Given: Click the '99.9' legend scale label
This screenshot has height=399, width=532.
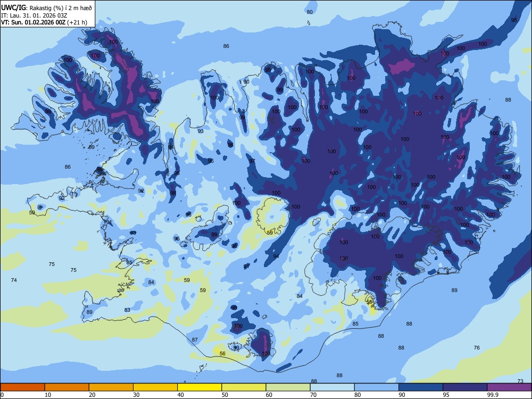Looking at the screenshot, I should click(492, 395).
